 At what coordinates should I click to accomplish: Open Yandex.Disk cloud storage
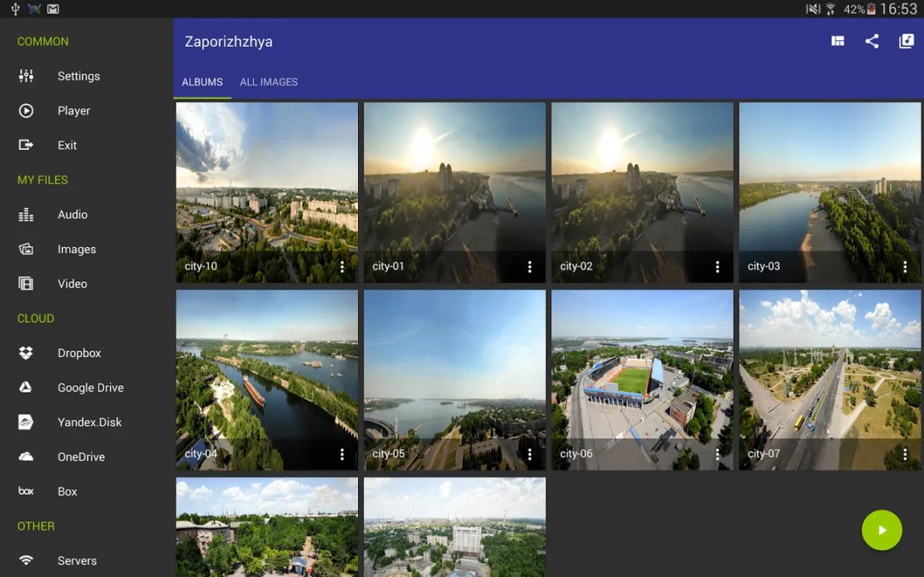(89, 422)
